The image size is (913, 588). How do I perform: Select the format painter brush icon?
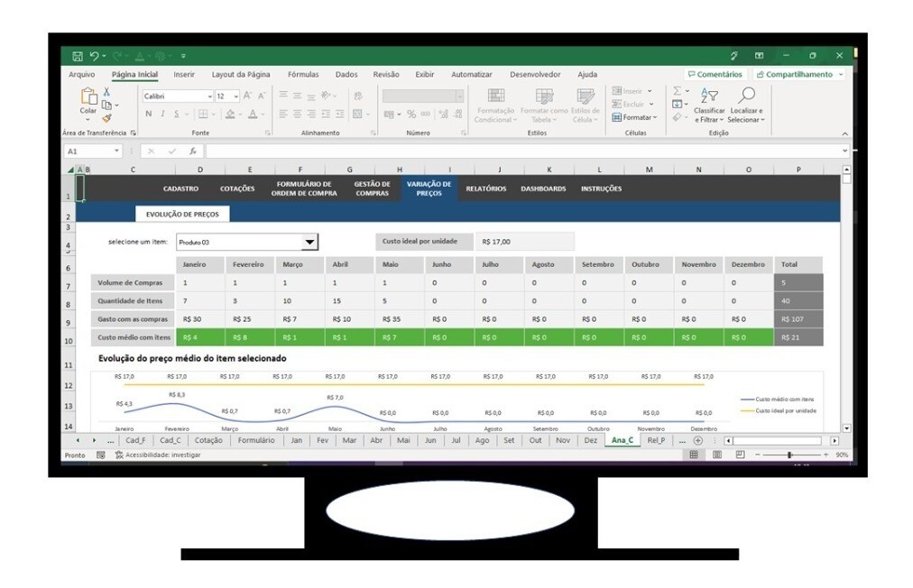(x=106, y=117)
